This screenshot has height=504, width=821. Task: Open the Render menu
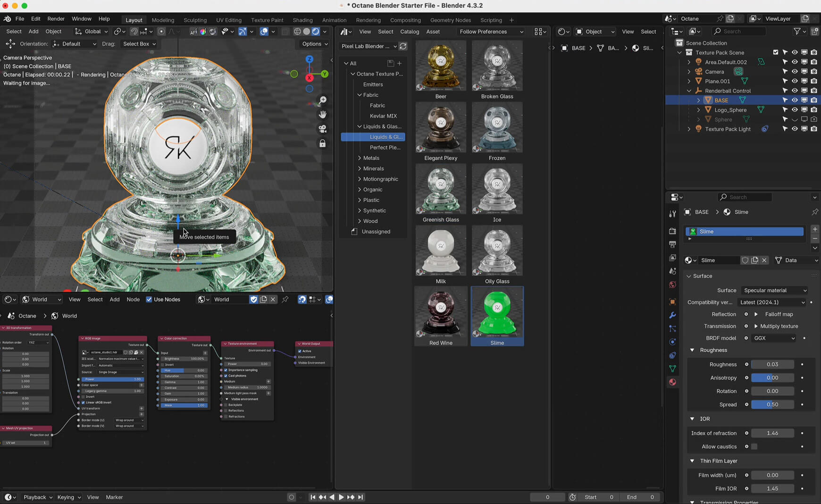pos(56,19)
